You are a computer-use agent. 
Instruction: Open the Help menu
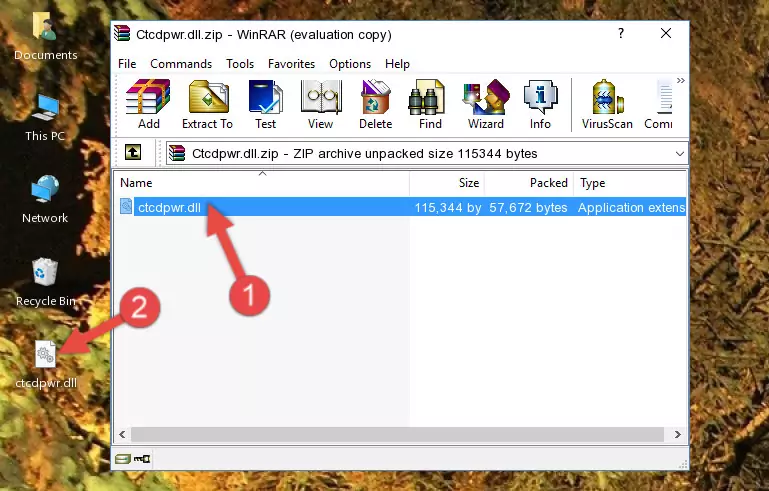pos(397,64)
